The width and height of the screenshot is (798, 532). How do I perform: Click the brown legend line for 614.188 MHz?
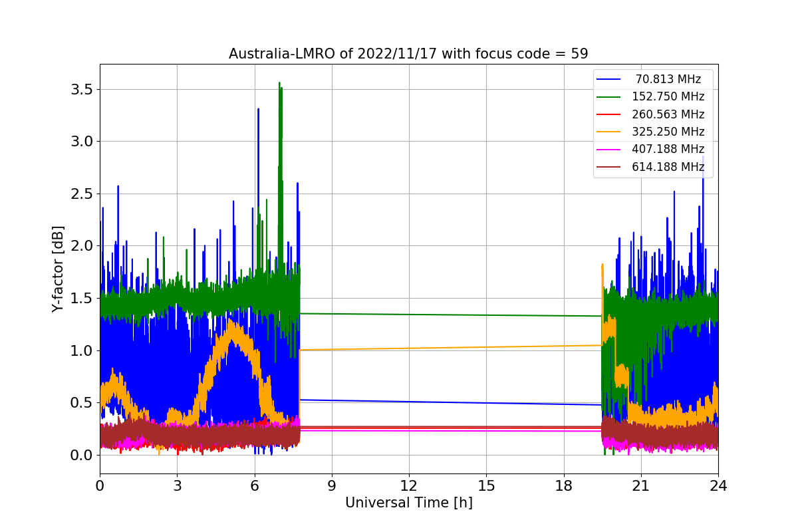pyautogui.click(x=610, y=167)
